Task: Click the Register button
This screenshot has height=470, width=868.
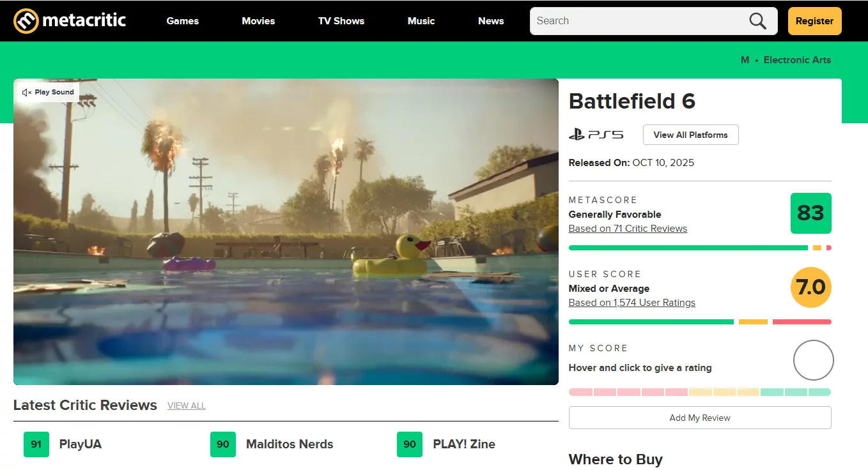Action: click(814, 21)
